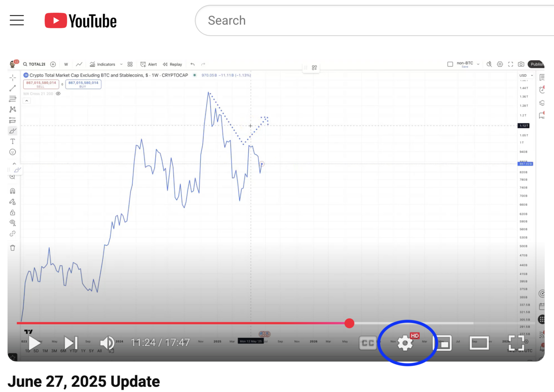Open the video settings gear
This screenshot has width=554, height=392.
pos(405,343)
